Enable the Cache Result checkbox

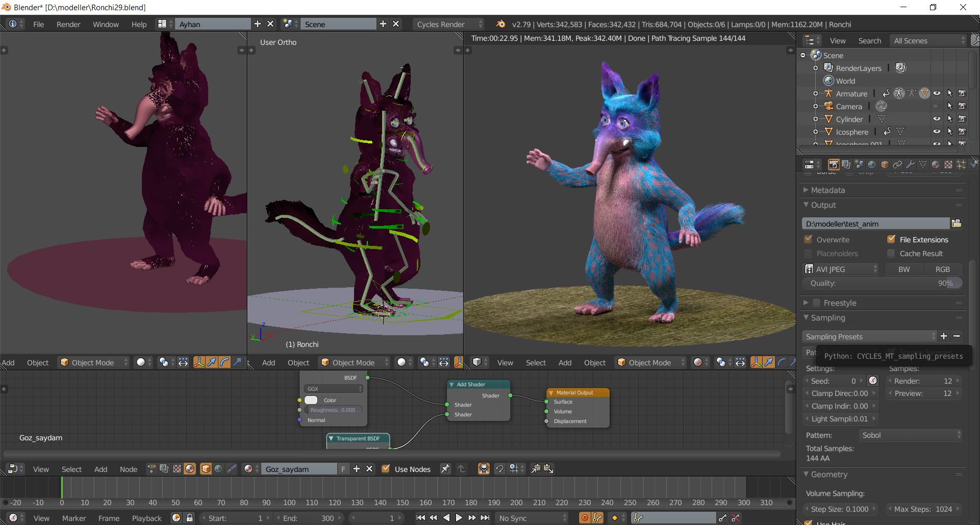891,253
